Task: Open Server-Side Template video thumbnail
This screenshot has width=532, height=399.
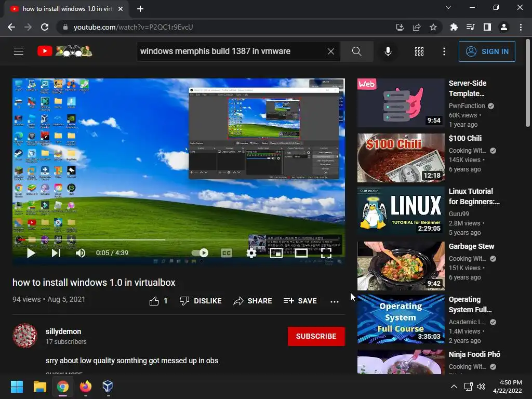Action: 401,103
